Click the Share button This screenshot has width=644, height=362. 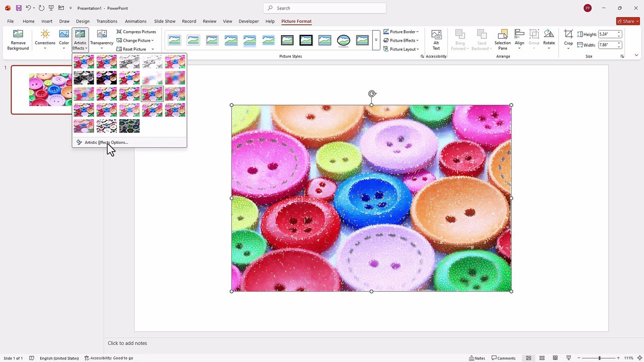tap(628, 21)
